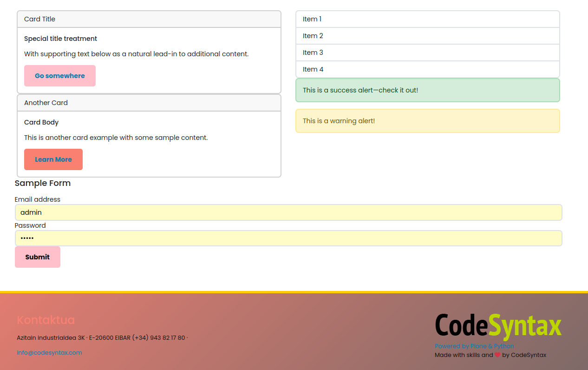Focus the Email address field

pos(288,212)
